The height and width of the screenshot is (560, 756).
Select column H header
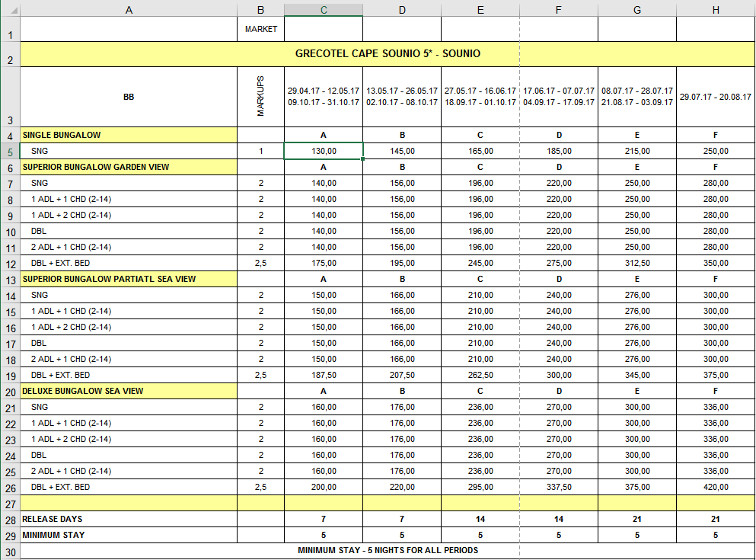716,10
